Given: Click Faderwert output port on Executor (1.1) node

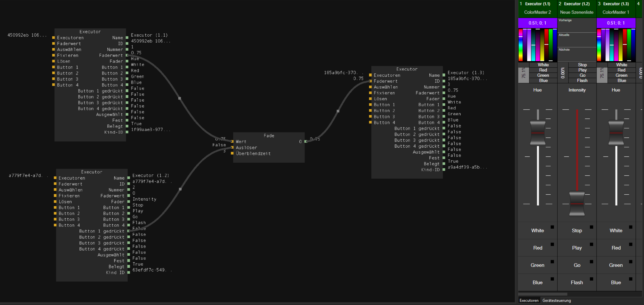Looking at the screenshot, I should [x=127, y=55].
